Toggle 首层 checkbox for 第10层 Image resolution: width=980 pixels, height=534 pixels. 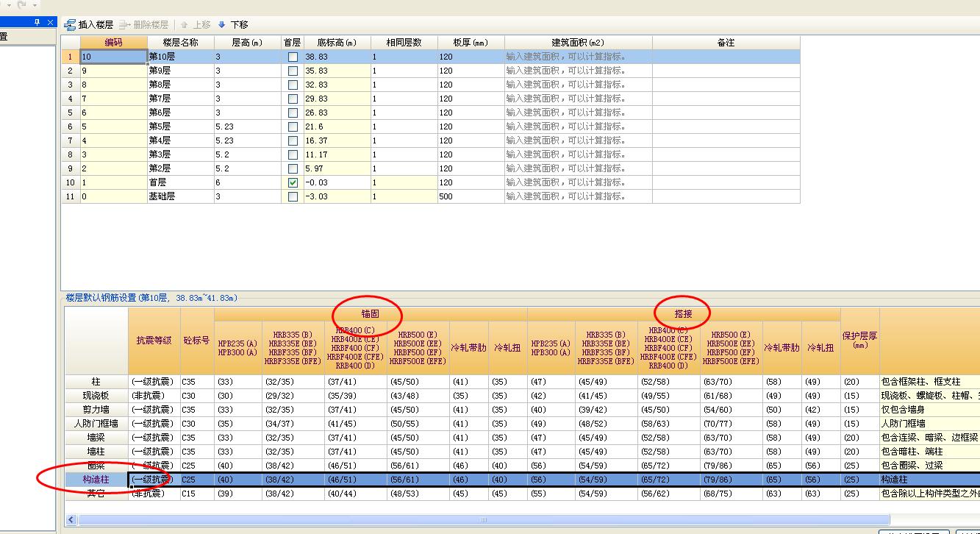293,57
